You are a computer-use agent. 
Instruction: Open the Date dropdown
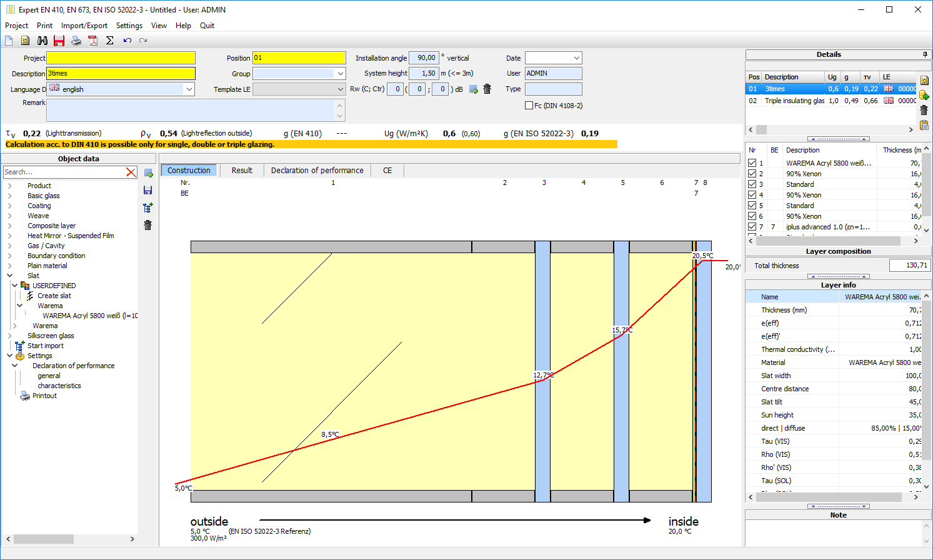click(x=576, y=58)
